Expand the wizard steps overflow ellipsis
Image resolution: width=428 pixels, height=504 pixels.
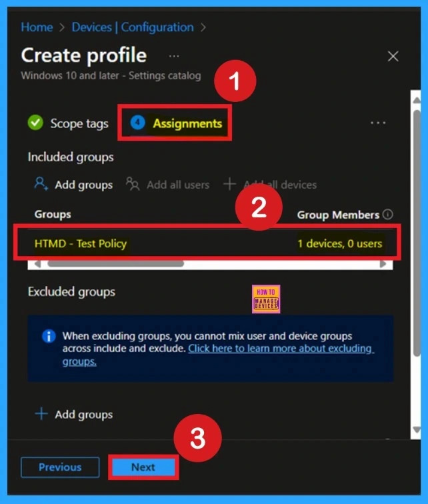(x=378, y=123)
